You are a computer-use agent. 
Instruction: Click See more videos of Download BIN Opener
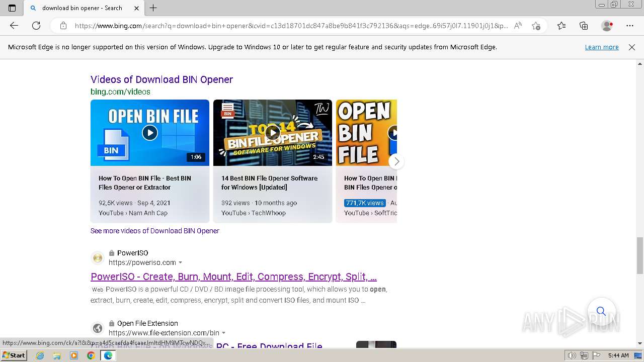(155, 231)
